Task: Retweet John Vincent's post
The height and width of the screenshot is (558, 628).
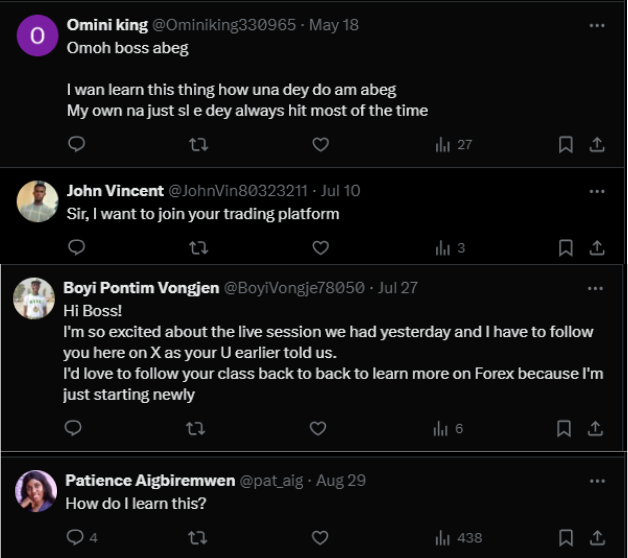Action: pyautogui.click(x=198, y=248)
